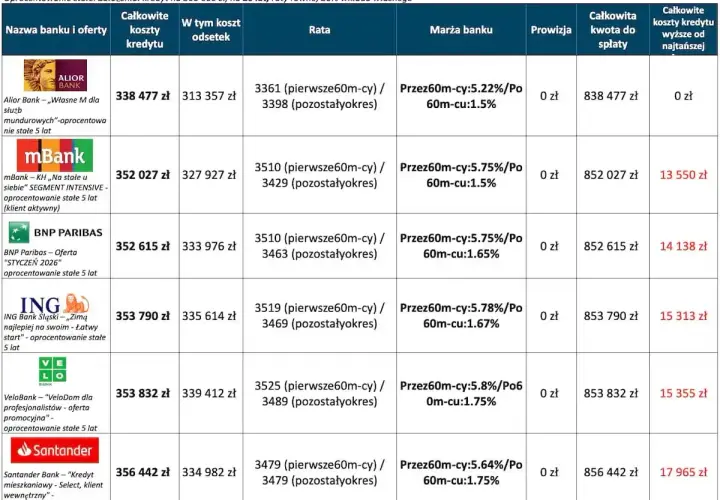Click the BNP Paribas logo
The height and width of the screenshot is (500, 720).
[56, 232]
